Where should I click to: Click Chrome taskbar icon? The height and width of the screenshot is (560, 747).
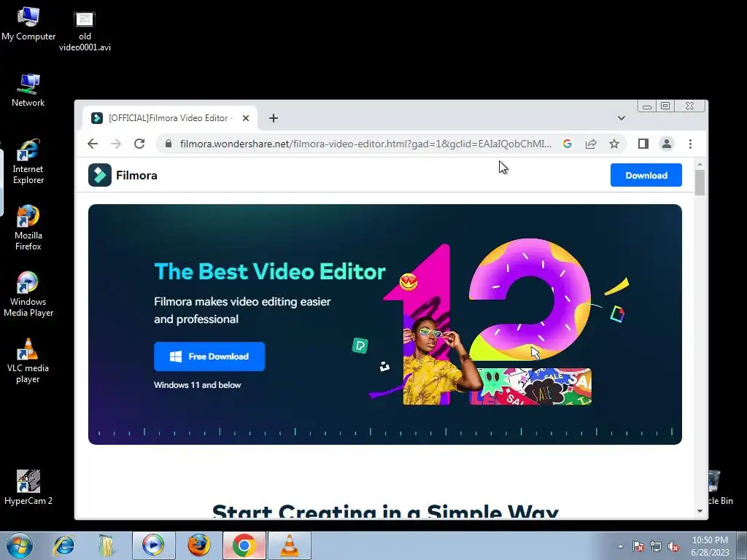coord(244,545)
